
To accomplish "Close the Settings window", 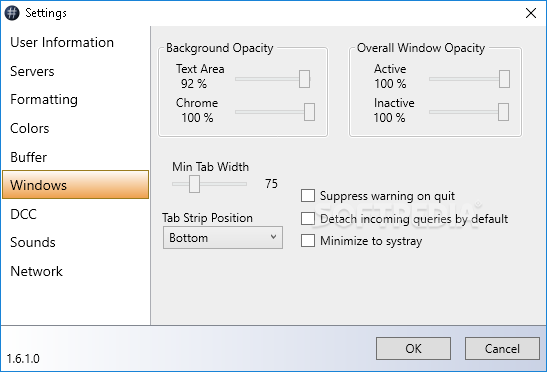I will point(531,13).
